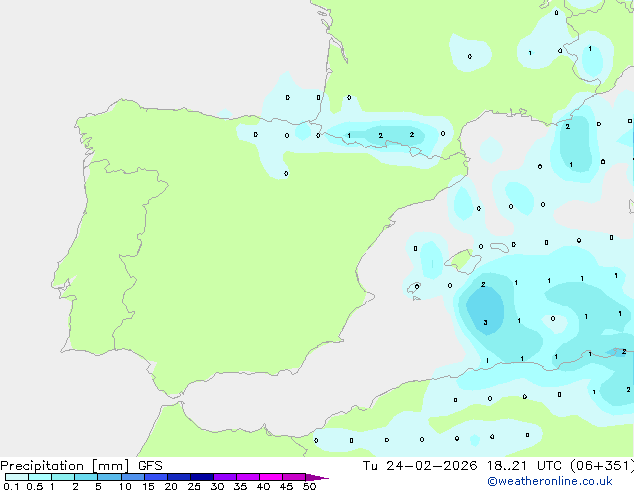Click the over-50 arrow tip of legend
Screen dimensions: 634x490
point(317,477)
